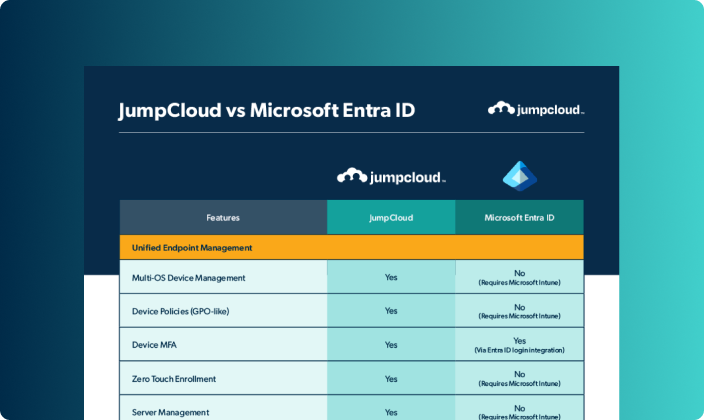Click the 'JumpCloud vs Microsoft Entra ID' title

click(x=267, y=111)
